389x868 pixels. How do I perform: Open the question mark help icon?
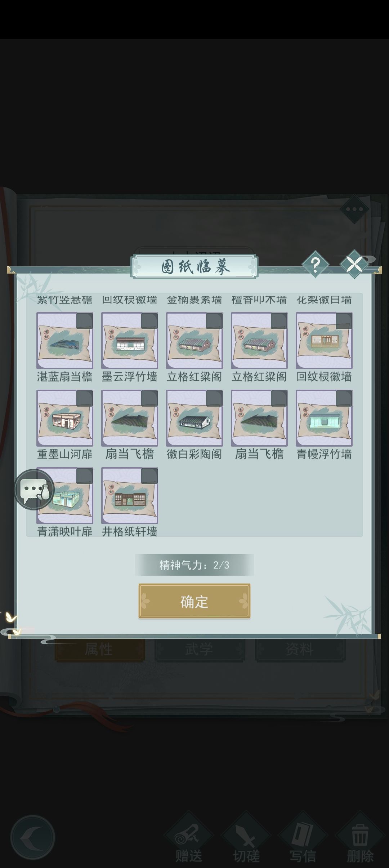(x=315, y=265)
